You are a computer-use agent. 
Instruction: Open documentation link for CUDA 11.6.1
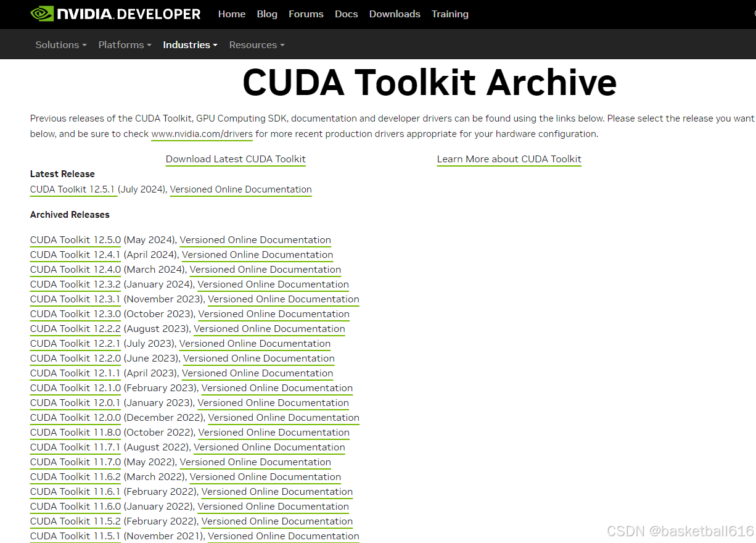pyautogui.click(x=277, y=492)
